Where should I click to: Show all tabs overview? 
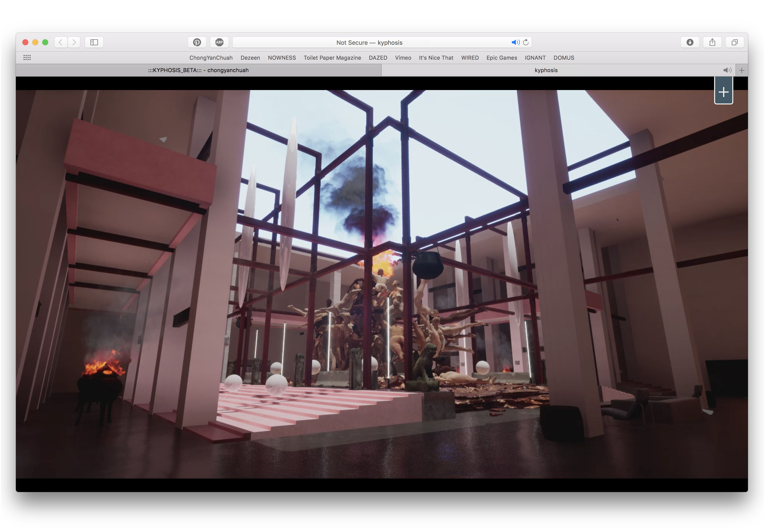(x=735, y=42)
